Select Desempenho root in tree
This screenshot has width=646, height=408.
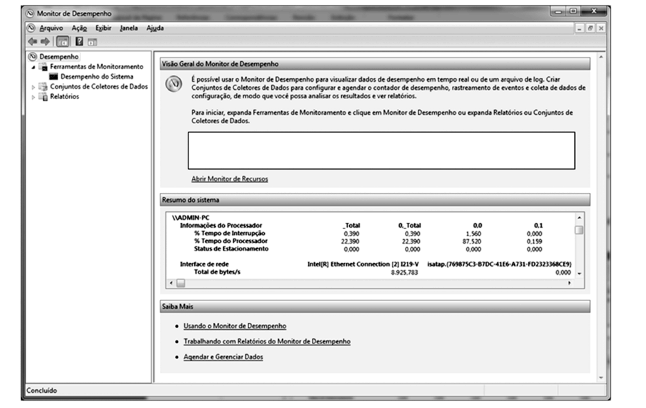coord(59,56)
